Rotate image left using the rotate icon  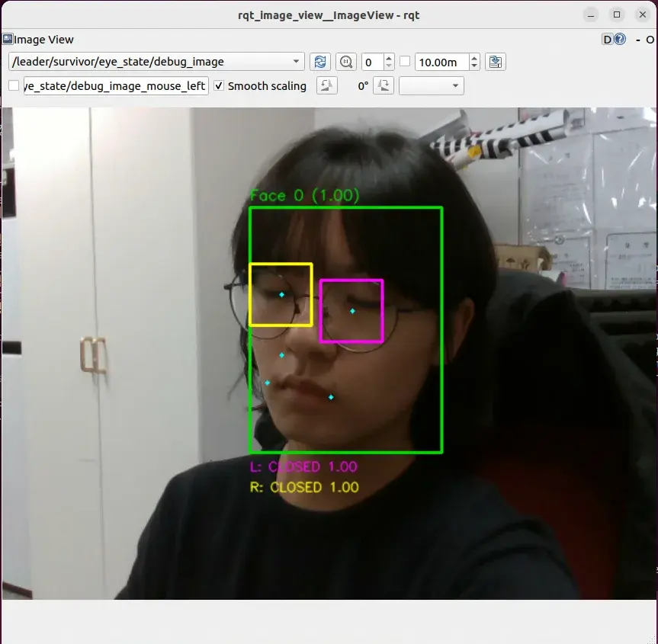coord(326,86)
